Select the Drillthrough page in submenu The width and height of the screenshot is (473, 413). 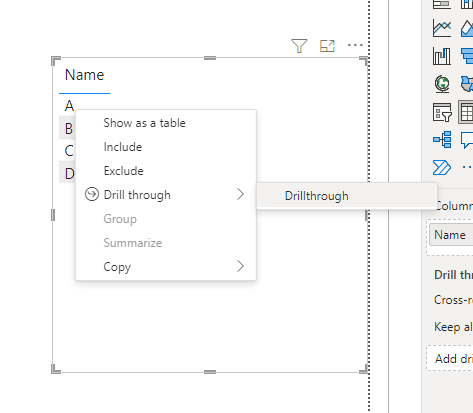click(347, 196)
